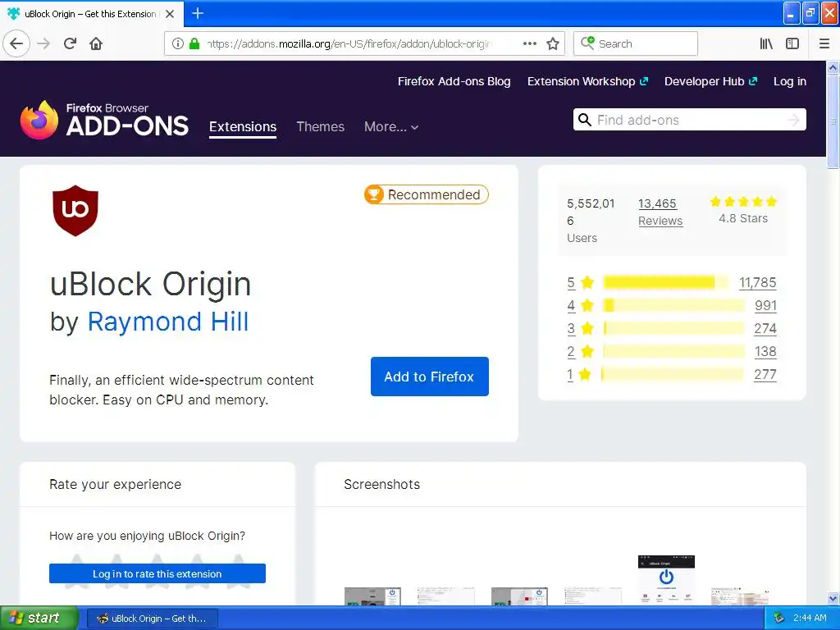Open the 138 two-star review count
This screenshot has height=630, width=840.
pyautogui.click(x=765, y=351)
